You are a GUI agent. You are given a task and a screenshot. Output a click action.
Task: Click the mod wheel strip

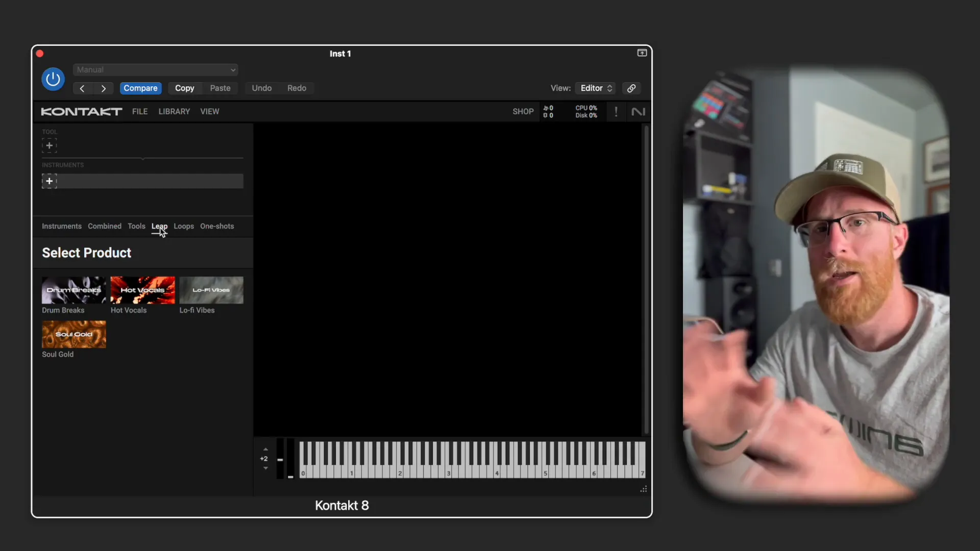coord(290,459)
